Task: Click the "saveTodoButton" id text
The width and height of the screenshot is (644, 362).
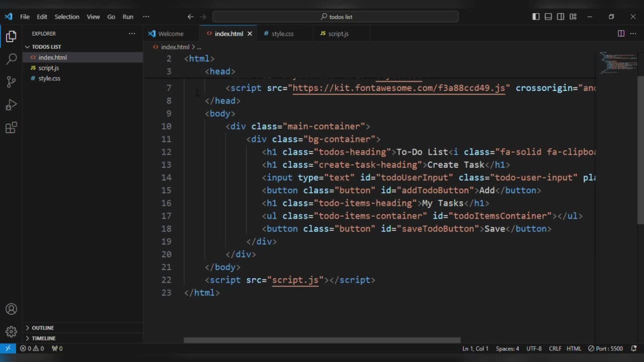Action: click(x=437, y=229)
